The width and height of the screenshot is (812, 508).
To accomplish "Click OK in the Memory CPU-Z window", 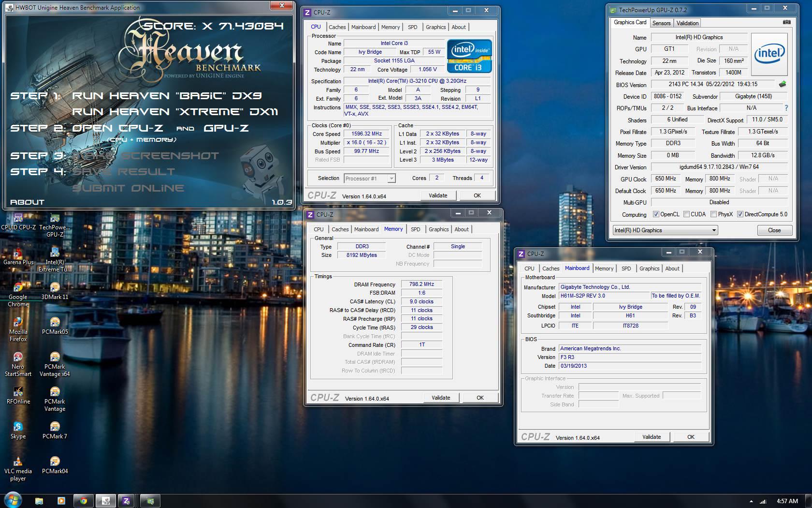I will (x=480, y=398).
